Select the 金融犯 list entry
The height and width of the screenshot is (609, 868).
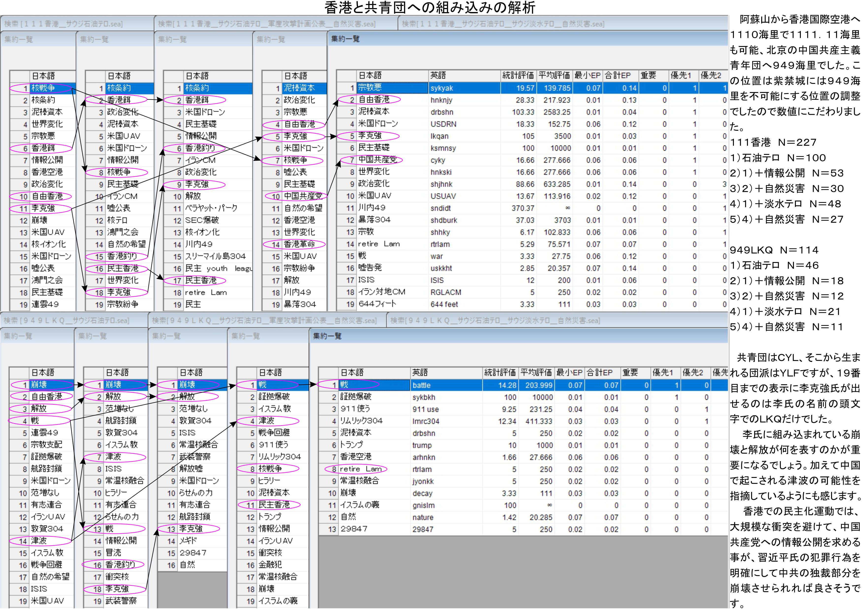pyautogui.click(x=270, y=564)
